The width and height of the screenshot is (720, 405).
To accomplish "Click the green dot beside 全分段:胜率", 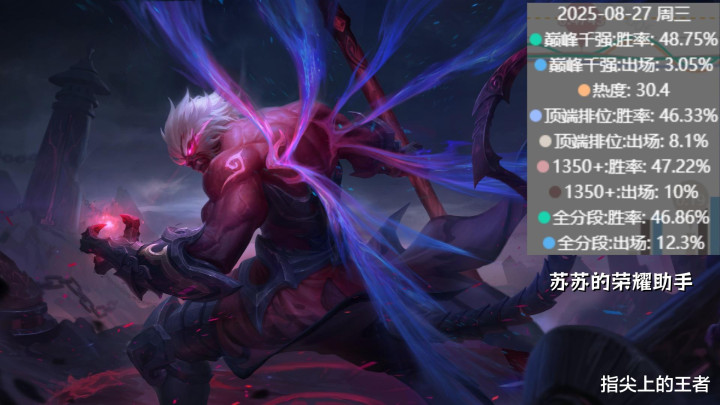I will point(544,217).
